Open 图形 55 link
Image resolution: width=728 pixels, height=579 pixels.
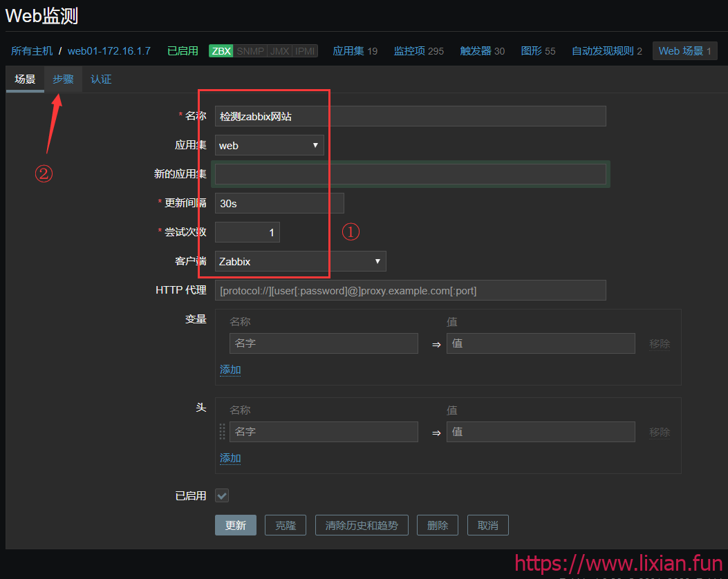[x=538, y=51]
